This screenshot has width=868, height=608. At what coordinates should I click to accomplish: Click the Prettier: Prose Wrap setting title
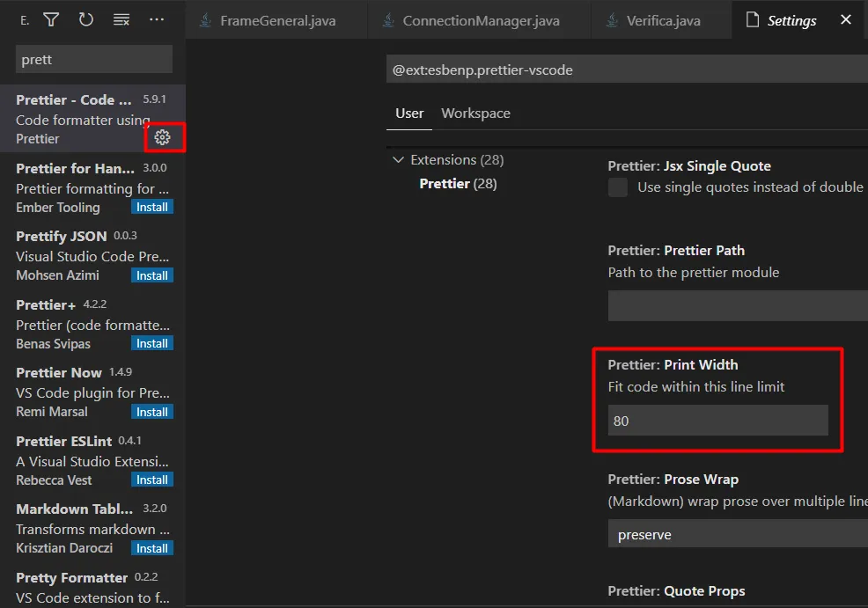pos(673,480)
